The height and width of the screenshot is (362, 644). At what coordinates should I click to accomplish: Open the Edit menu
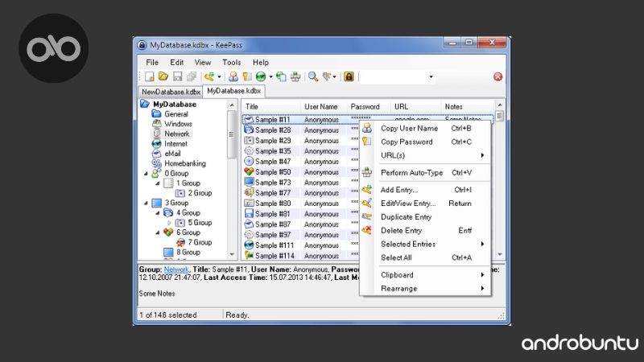click(176, 63)
